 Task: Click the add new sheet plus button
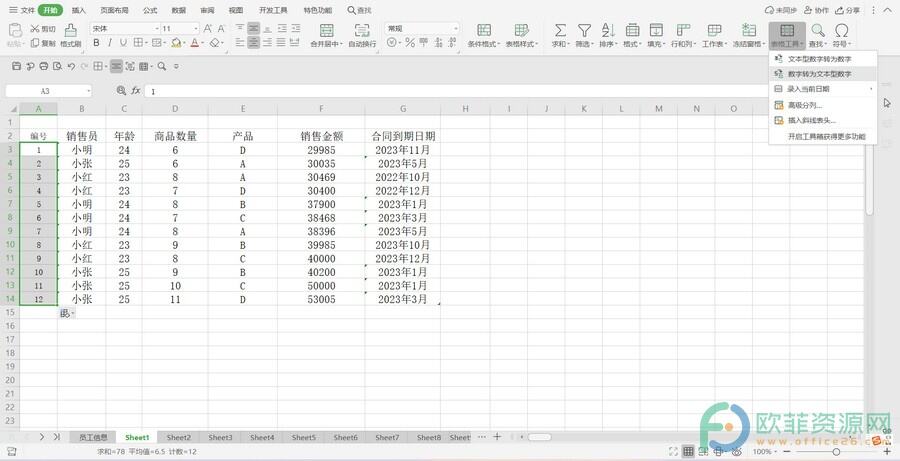(x=497, y=437)
